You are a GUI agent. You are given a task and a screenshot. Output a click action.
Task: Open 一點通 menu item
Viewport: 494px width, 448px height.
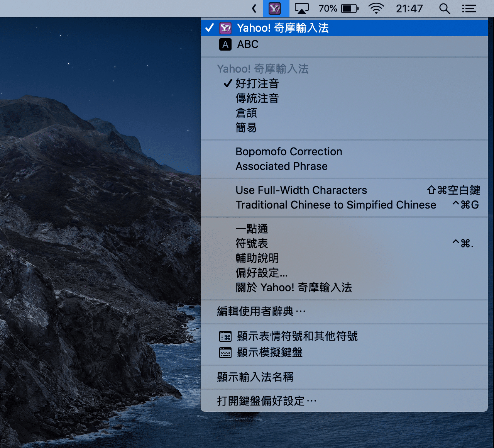click(344, 229)
